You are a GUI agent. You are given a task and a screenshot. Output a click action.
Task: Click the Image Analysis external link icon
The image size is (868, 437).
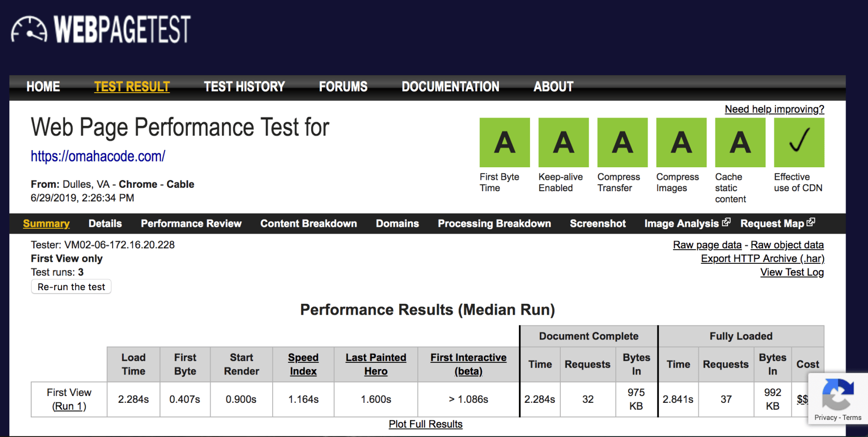point(726,222)
